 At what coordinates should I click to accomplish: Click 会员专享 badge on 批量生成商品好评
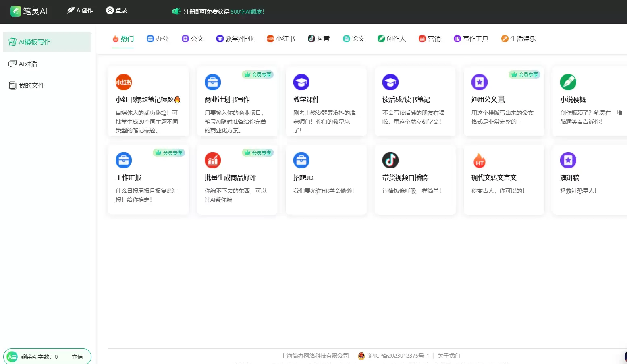(258, 153)
